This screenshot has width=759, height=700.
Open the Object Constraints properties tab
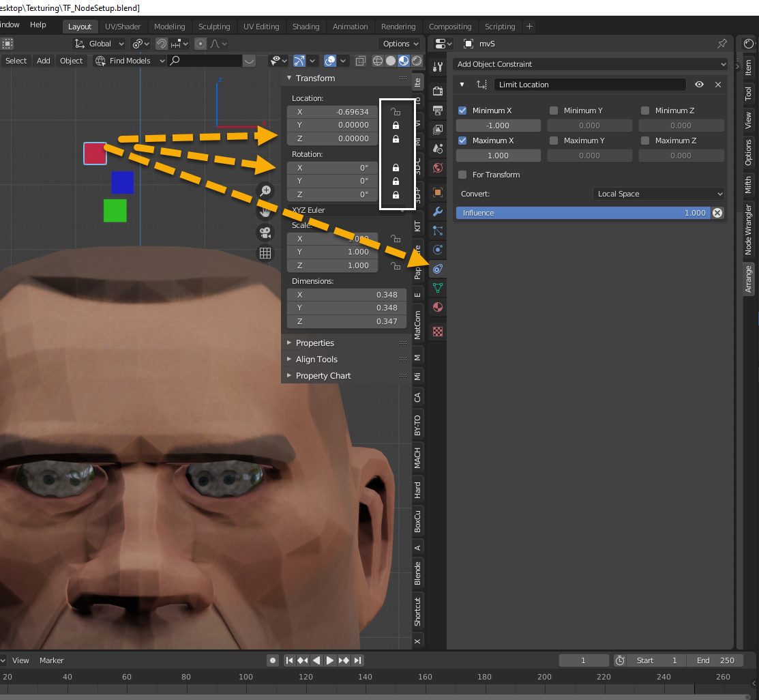coord(438,269)
